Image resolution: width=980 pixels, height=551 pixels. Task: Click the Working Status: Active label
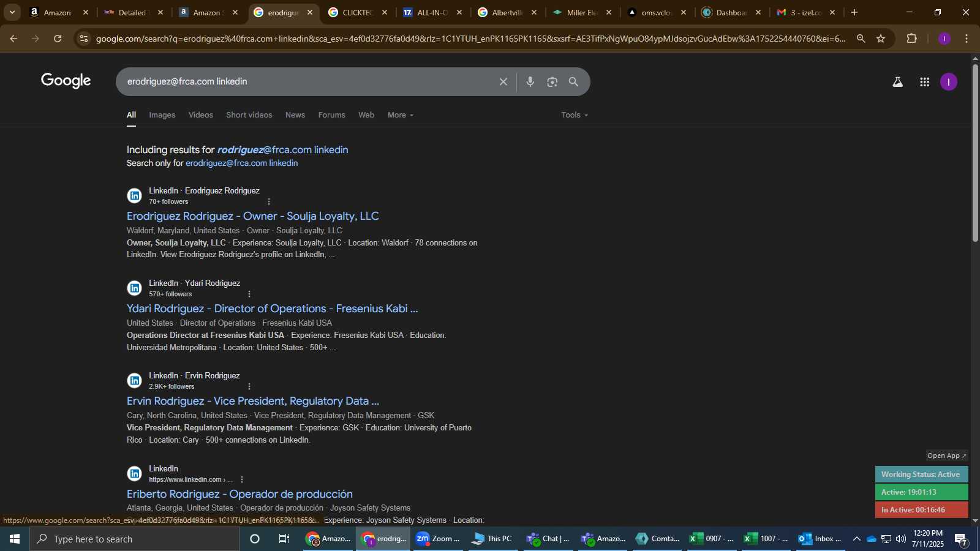pyautogui.click(x=921, y=474)
